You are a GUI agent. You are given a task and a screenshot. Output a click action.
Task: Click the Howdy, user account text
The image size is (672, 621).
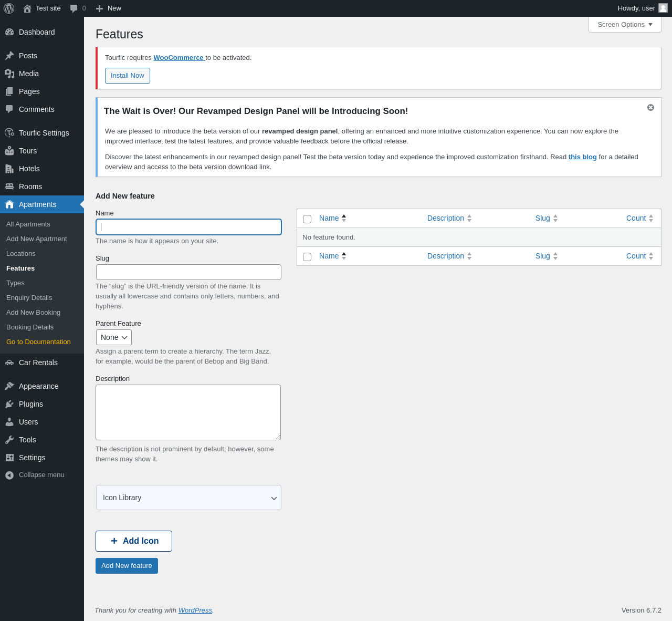[636, 8]
